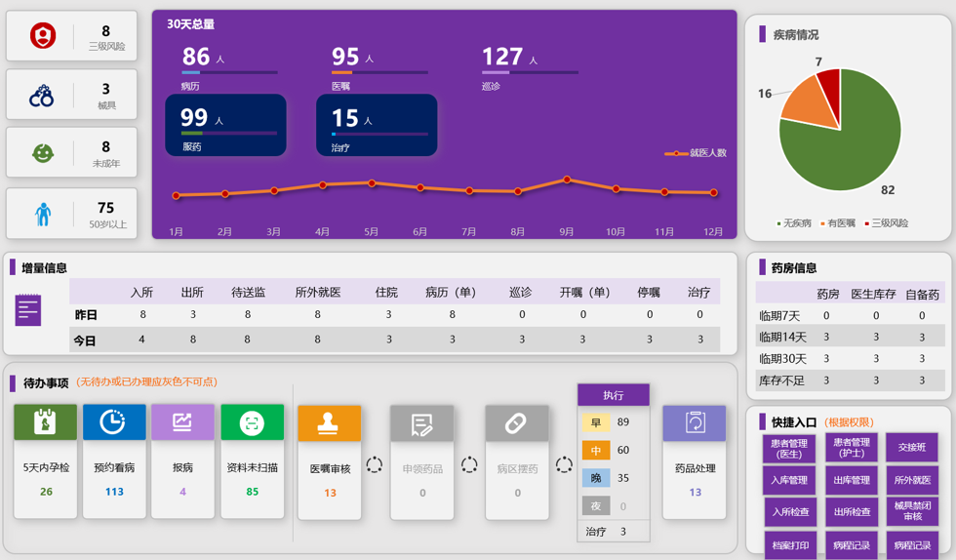Click the 报病 chart icon

point(182,422)
